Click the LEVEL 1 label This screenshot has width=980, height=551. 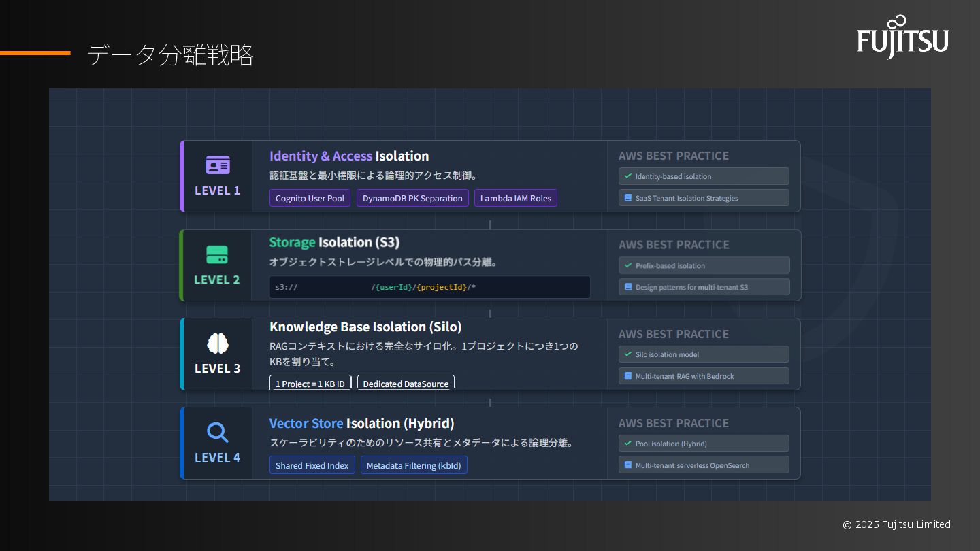coord(217,190)
